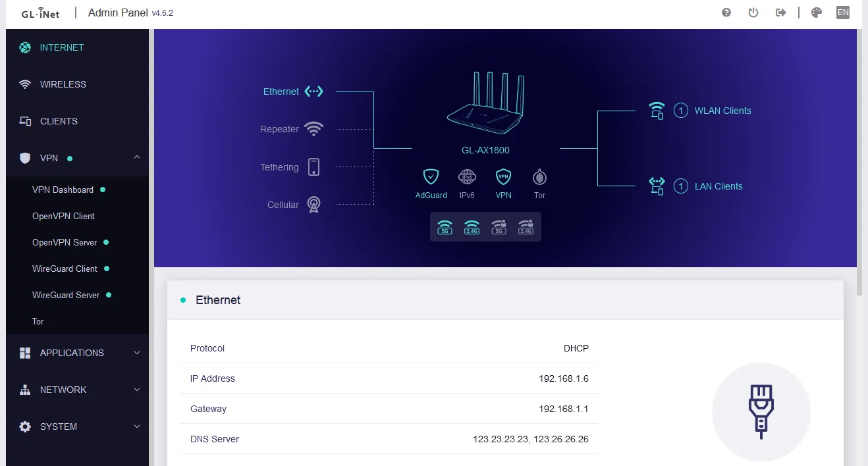The image size is (868, 466).
Task: Open the theme color palette icon
Action: (817, 13)
